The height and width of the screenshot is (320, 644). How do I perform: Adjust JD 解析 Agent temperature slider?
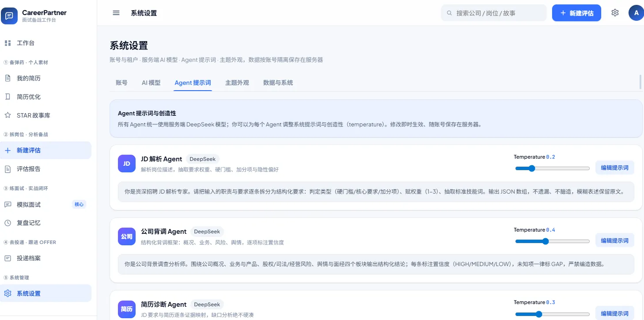(553, 168)
